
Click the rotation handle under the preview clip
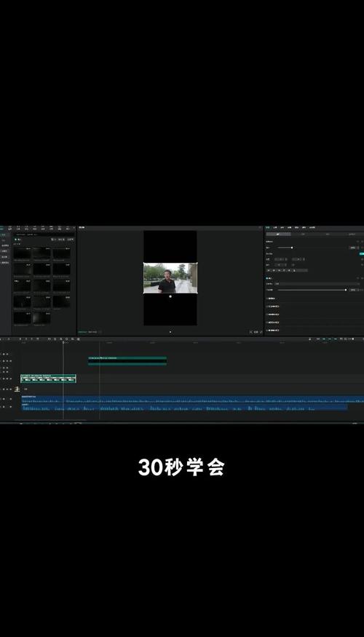[x=170, y=296]
